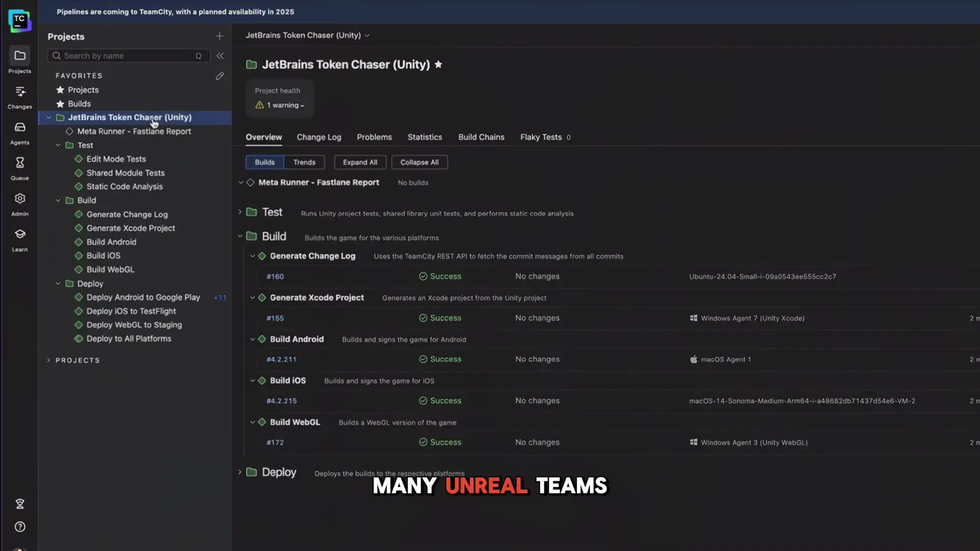
Task: Select Static Code Analysis in sidebar
Action: point(125,187)
